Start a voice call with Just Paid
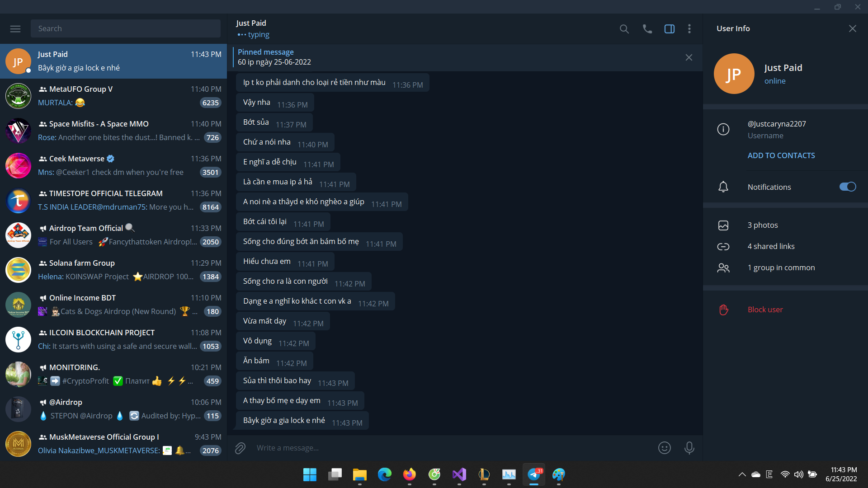This screenshot has width=868, height=488. click(x=647, y=29)
